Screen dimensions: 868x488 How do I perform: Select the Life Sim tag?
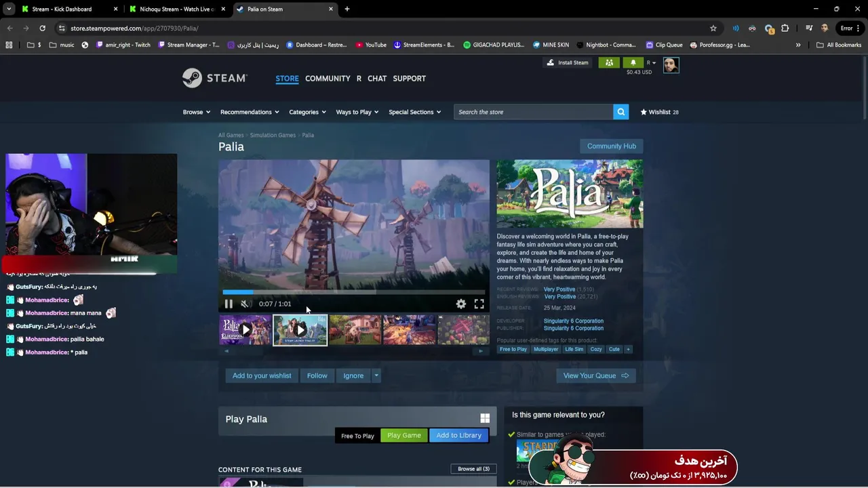click(574, 349)
